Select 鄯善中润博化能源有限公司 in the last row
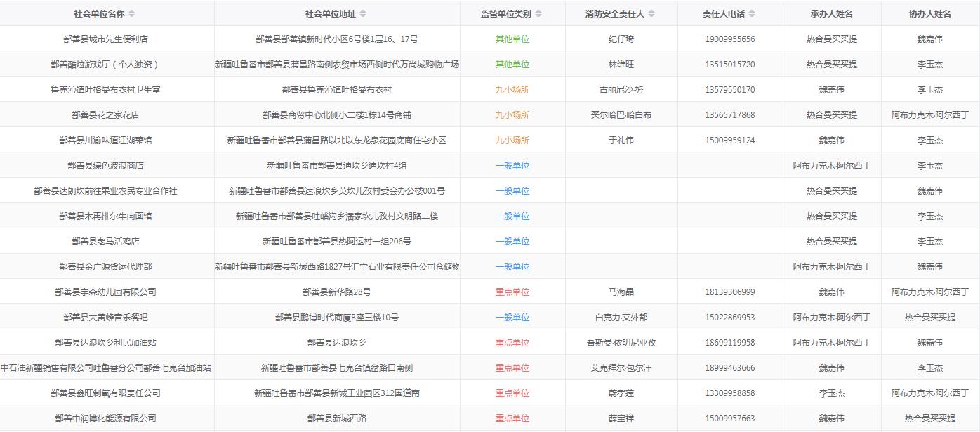 coord(105,419)
